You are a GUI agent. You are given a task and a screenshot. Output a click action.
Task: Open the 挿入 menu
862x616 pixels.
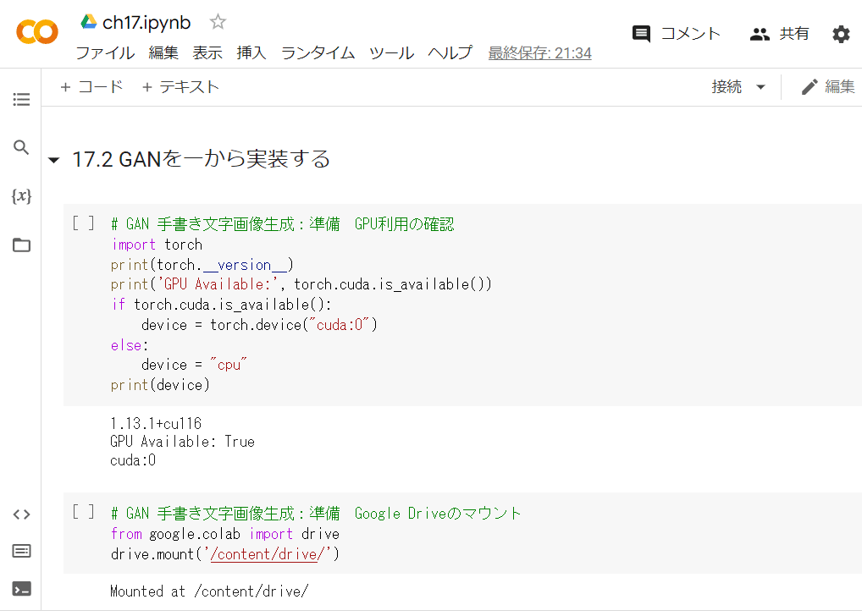[x=251, y=52]
